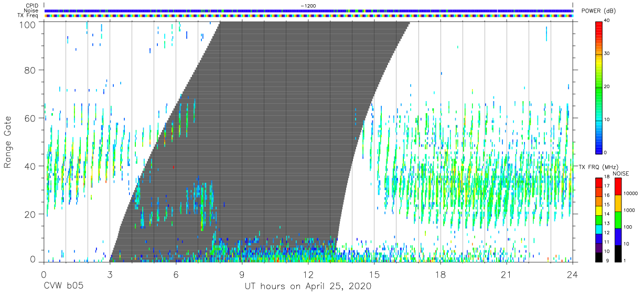
Task: Click the -1200 CPID value at top
Action: pyautogui.click(x=307, y=6)
